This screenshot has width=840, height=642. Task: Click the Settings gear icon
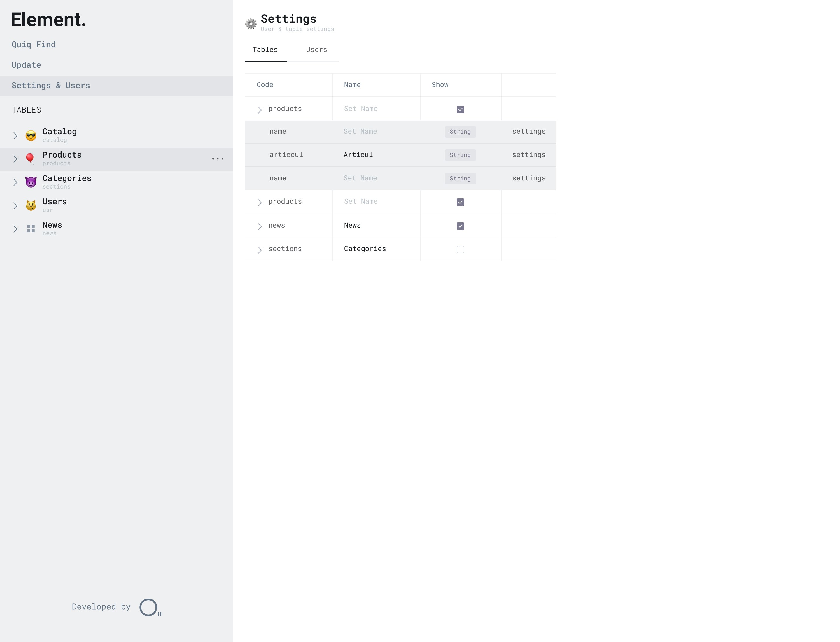[251, 24]
